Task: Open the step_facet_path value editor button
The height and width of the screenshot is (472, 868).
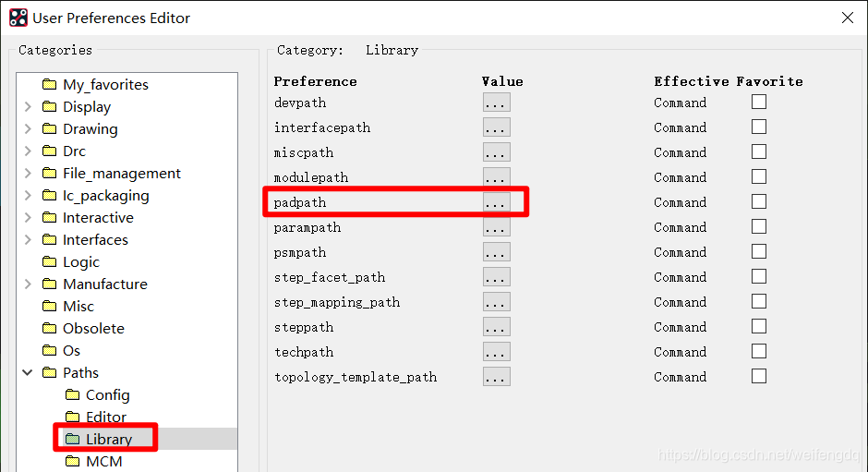Action: [x=496, y=277]
